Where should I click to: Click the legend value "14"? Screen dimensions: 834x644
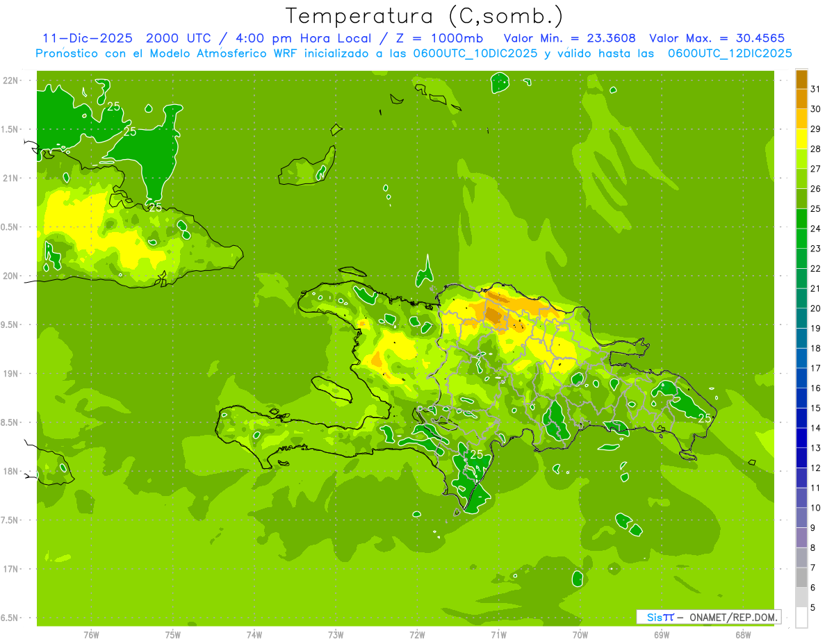tap(815, 428)
